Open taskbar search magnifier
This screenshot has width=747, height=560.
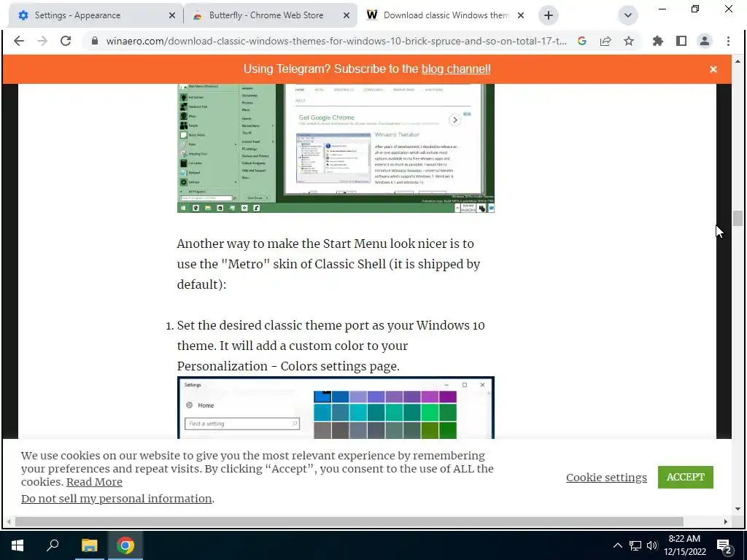pyautogui.click(x=53, y=545)
